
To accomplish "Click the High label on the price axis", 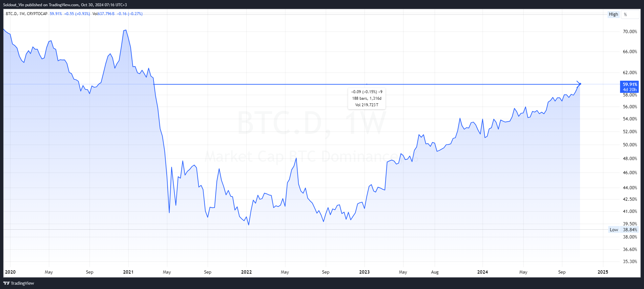I will [613, 14].
